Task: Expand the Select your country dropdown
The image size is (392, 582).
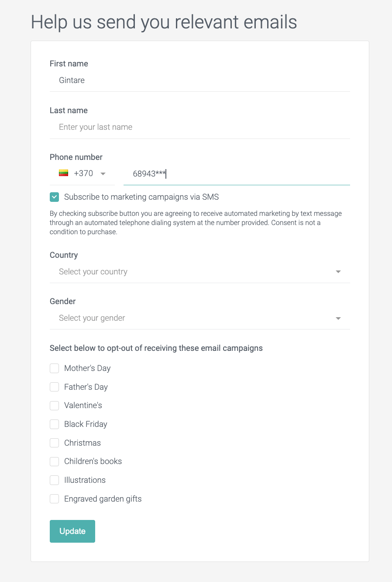Action: (x=200, y=272)
